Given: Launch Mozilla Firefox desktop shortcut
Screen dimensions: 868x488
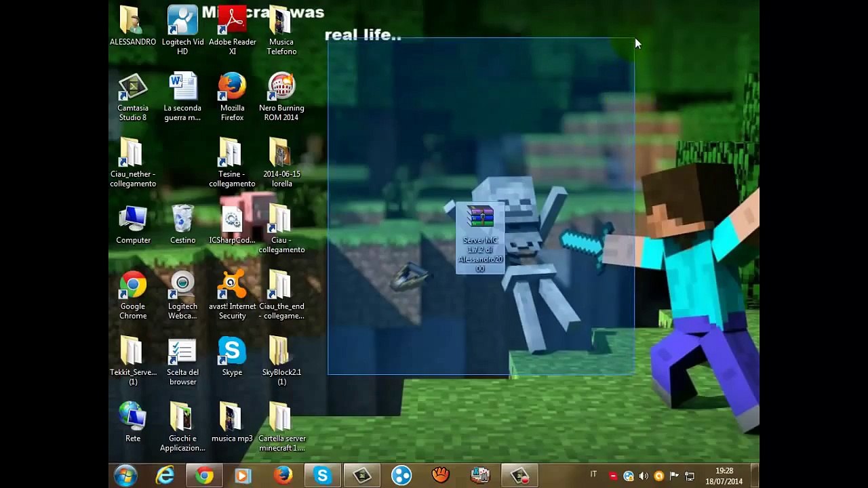Looking at the screenshot, I should (232, 96).
